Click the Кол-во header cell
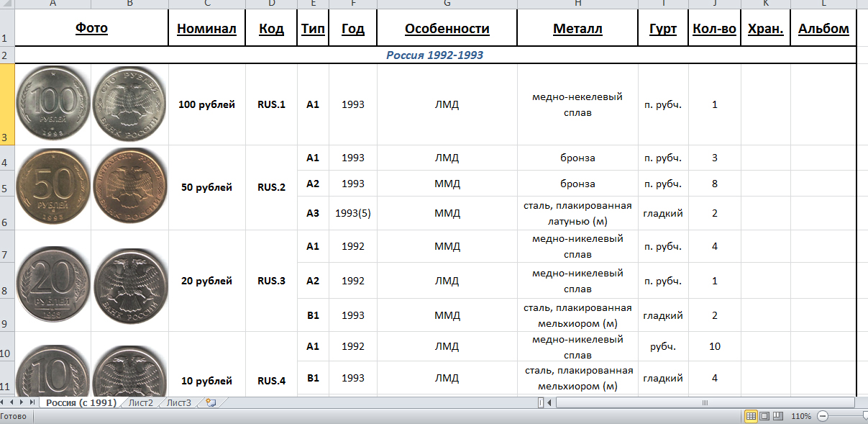The image size is (868, 424). [715, 28]
